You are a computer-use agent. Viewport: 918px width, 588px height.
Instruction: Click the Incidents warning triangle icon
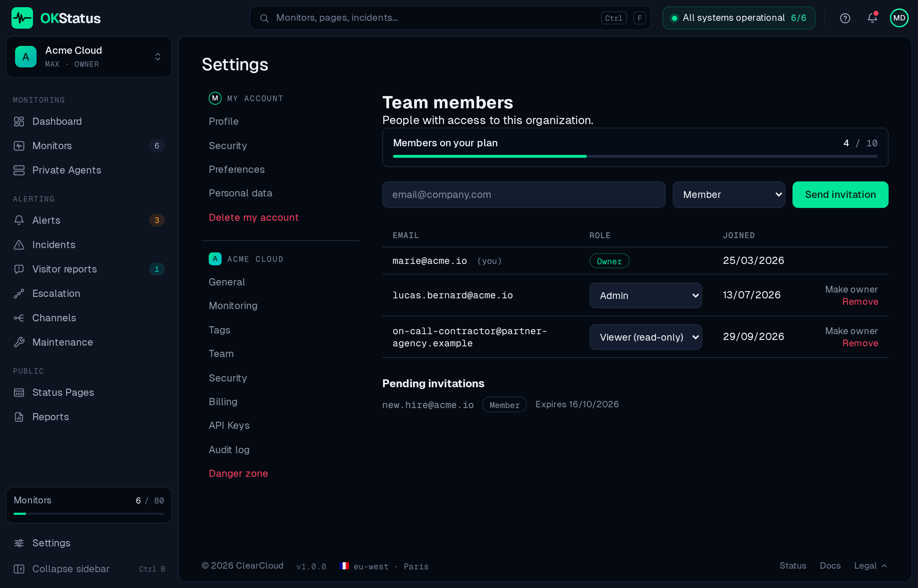(19, 245)
